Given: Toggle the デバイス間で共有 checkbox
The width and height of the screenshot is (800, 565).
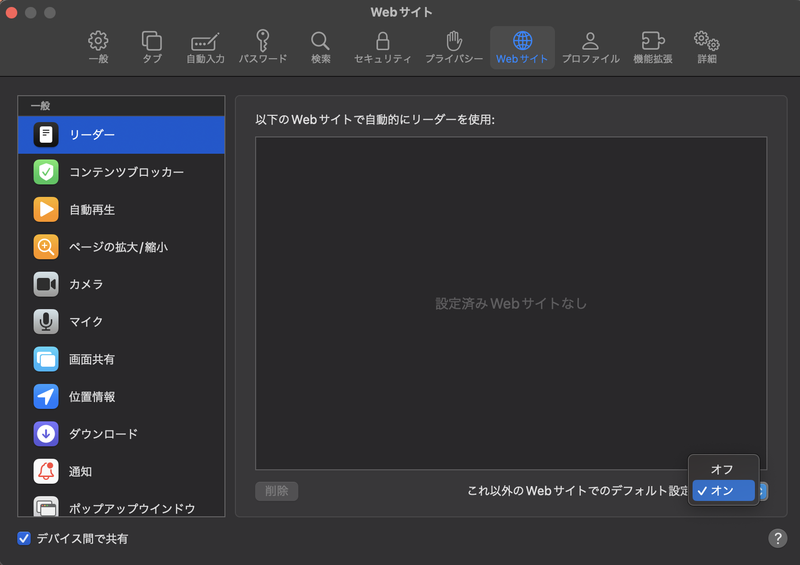Looking at the screenshot, I should pos(25,539).
